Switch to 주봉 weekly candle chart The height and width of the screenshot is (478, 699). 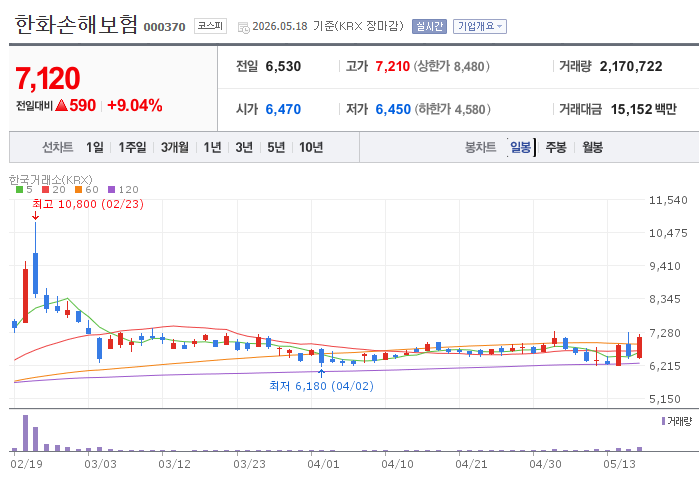coord(556,147)
